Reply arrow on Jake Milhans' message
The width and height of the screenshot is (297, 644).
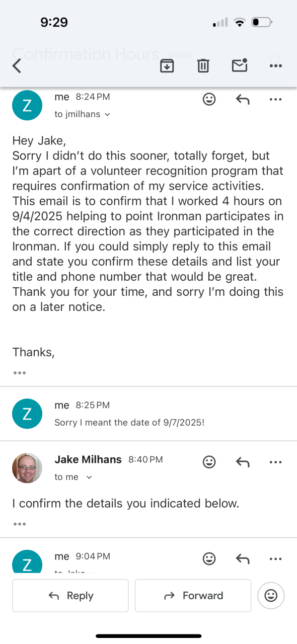coord(243,461)
